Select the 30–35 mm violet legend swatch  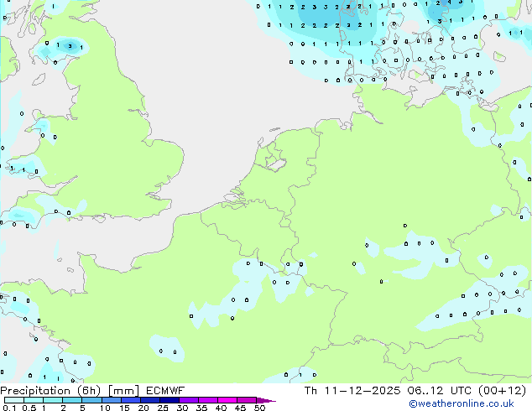point(189,400)
